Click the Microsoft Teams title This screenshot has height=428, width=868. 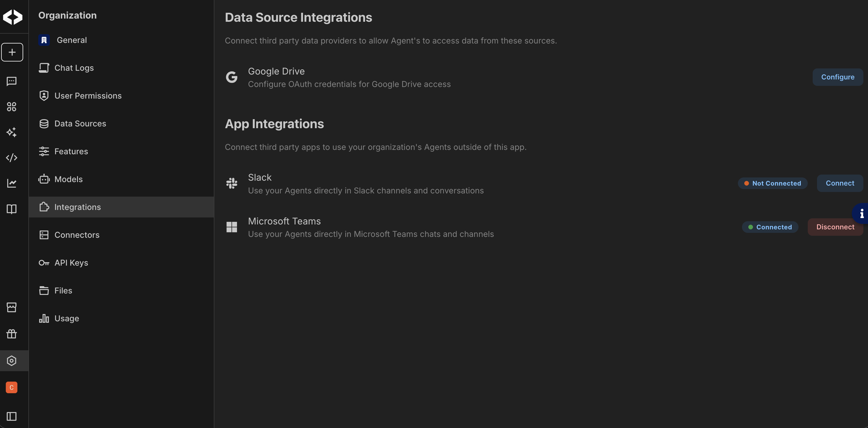[285, 221]
